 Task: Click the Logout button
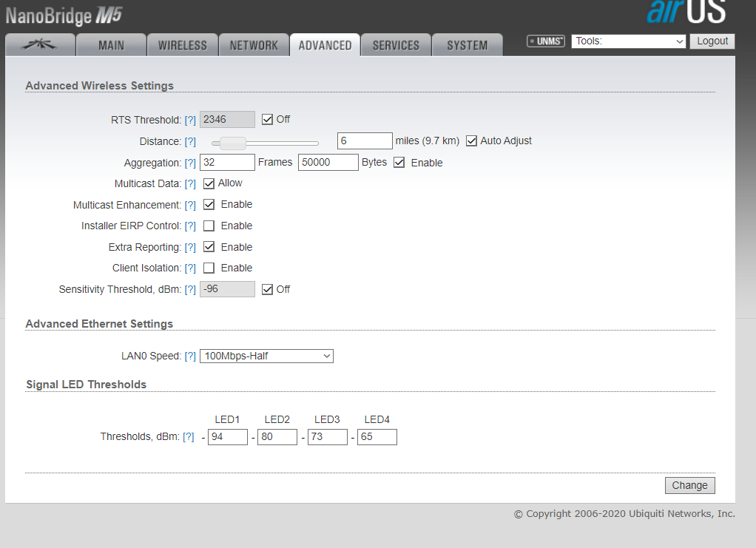click(712, 41)
